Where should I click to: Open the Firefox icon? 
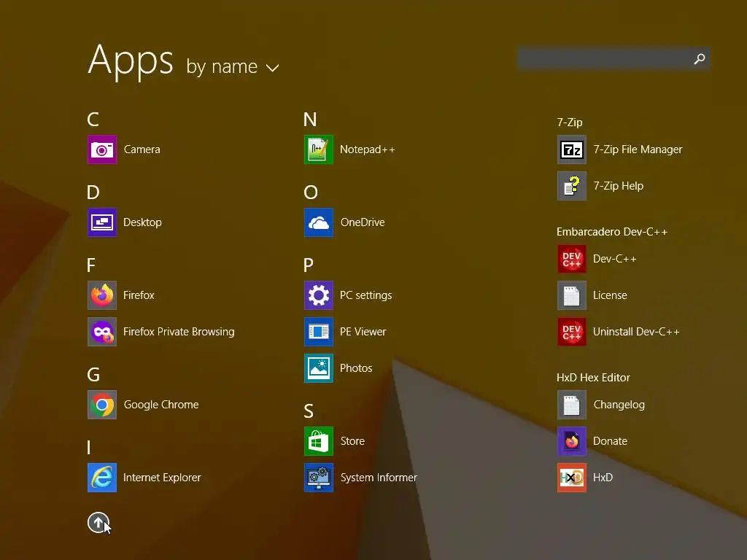(102, 295)
